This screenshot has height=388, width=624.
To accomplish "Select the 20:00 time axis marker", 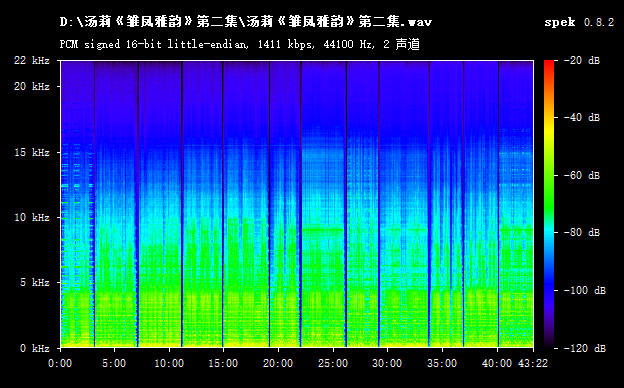I will point(278,363).
